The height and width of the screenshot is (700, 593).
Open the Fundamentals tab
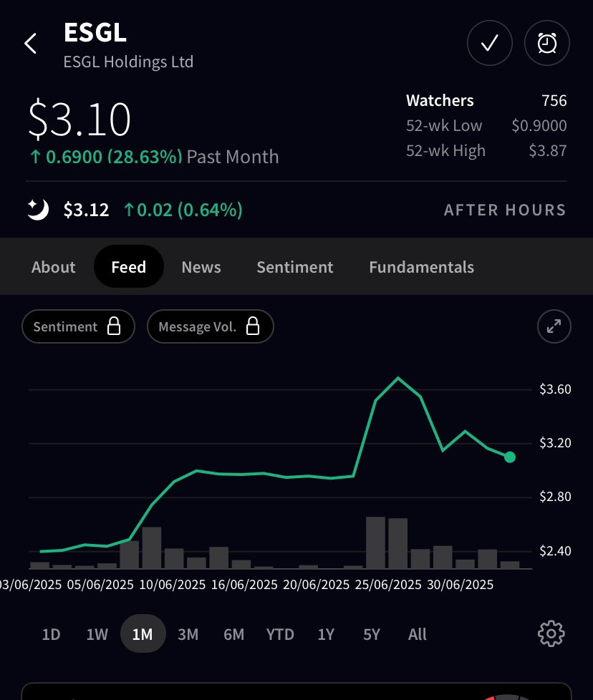[x=422, y=267]
